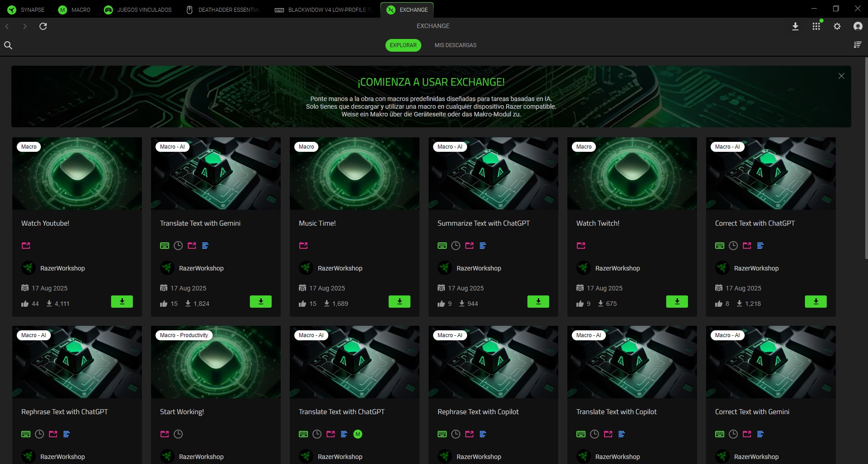Open the settings gear icon
Screen dimensions: 868x464
click(837, 26)
